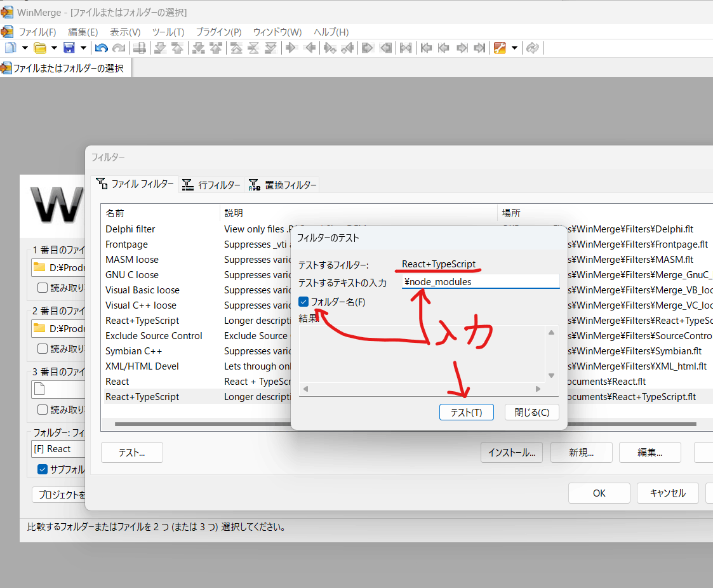
Task: Click the Last File navigation icon
Action: coord(479,48)
